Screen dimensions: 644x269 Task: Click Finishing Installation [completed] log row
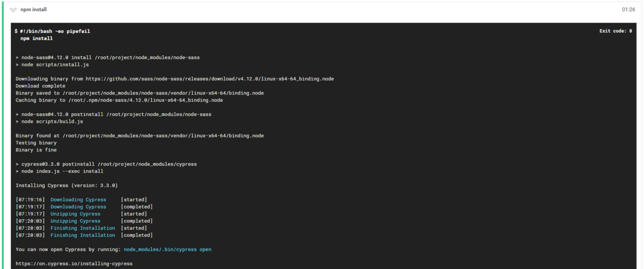[x=84, y=235]
